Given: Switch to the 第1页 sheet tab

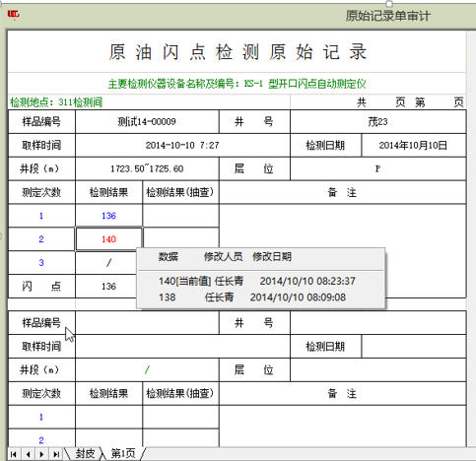Looking at the screenshot, I should 123,454.
